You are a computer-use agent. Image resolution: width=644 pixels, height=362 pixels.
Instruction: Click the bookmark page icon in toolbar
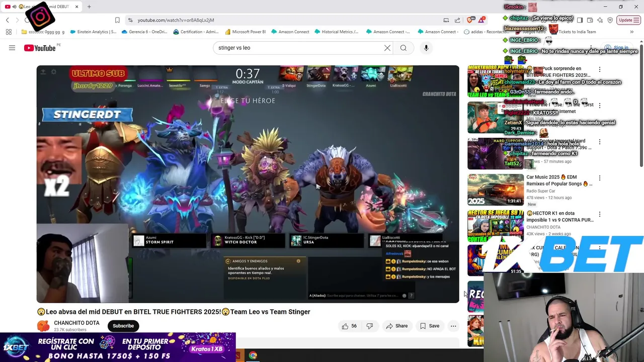[117, 20]
